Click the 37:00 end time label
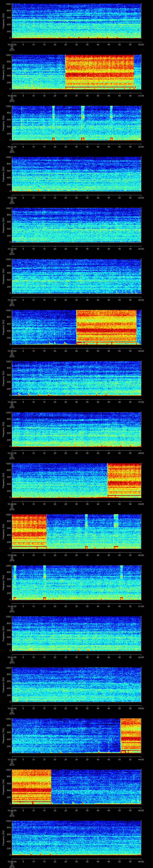The height and width of the screenshot is (868, 153). 141,402
